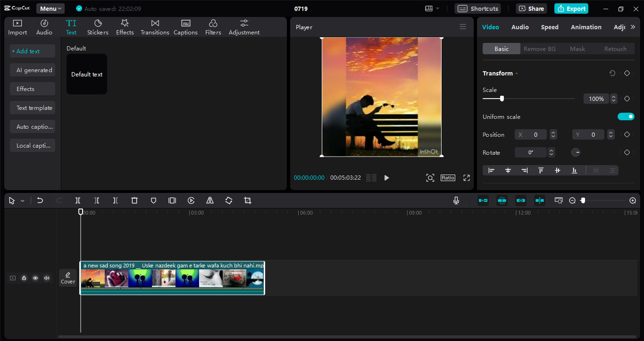Screen dimensions: 644x341
Task: Click the Rotate dial knob
Action: [576, 153]
